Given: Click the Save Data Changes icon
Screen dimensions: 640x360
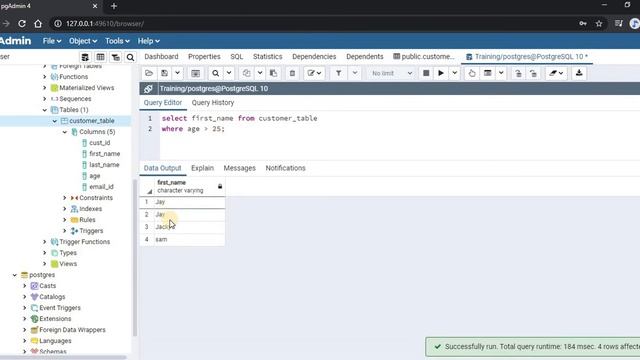Looking at the screenshot, I should coord(196,73).
